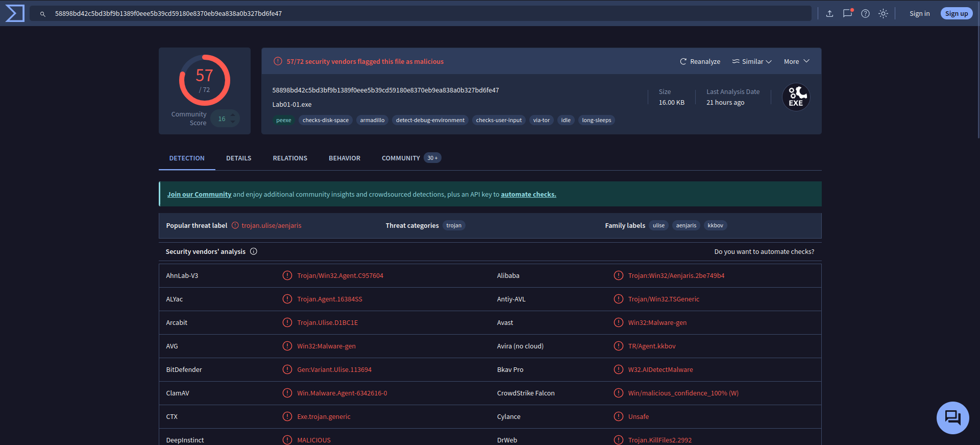Click the trojan.ulise/aenjaris threat label

click(272, 225)
